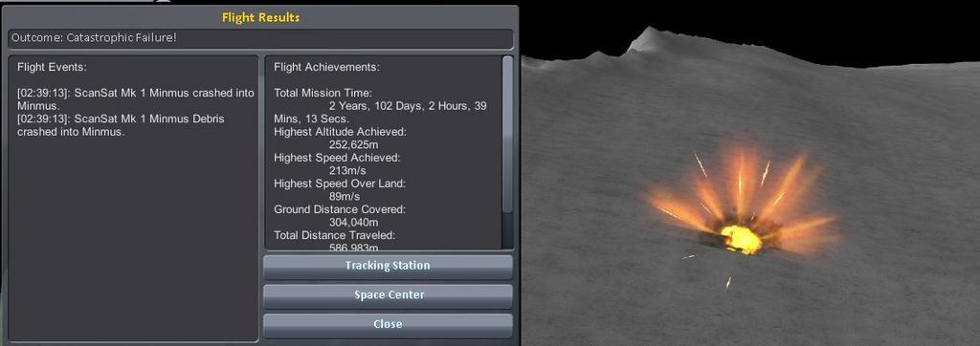Open the Tracking Station
This screenshot has width=980, height=346.
click(x=388, y=267)
